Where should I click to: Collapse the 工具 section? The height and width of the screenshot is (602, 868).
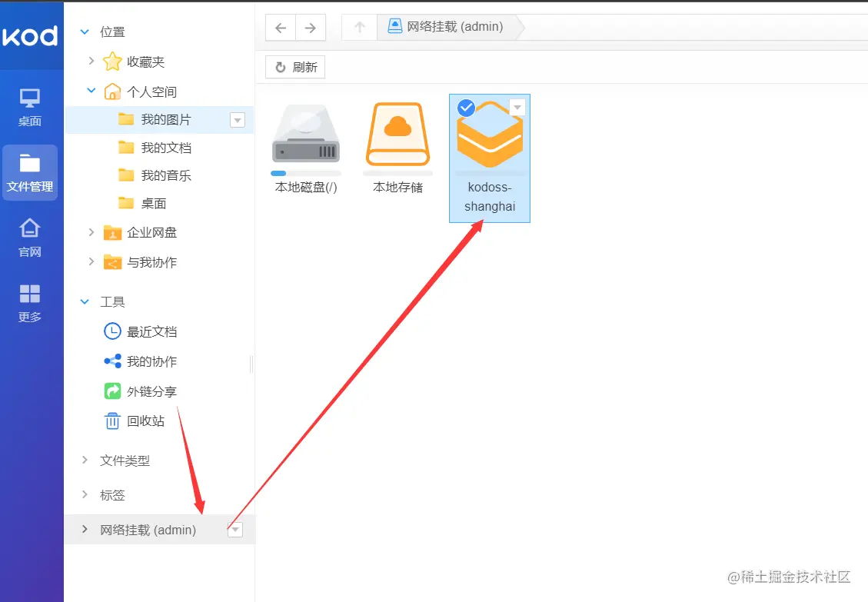(85, 302)
